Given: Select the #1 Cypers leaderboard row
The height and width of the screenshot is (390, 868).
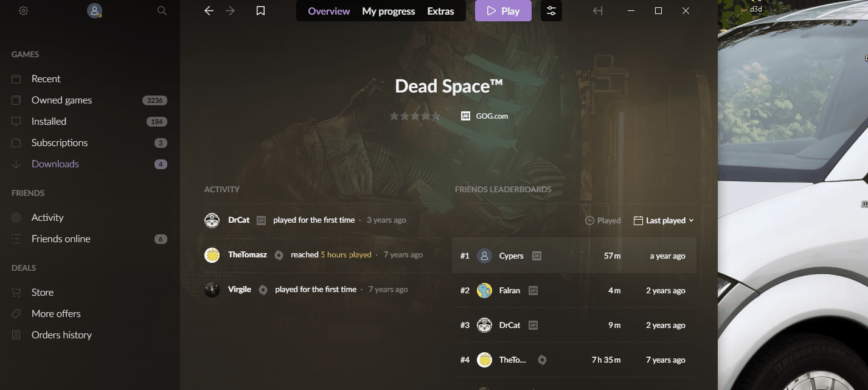Looking at the screenshot, I should click(x=574, y=256).
